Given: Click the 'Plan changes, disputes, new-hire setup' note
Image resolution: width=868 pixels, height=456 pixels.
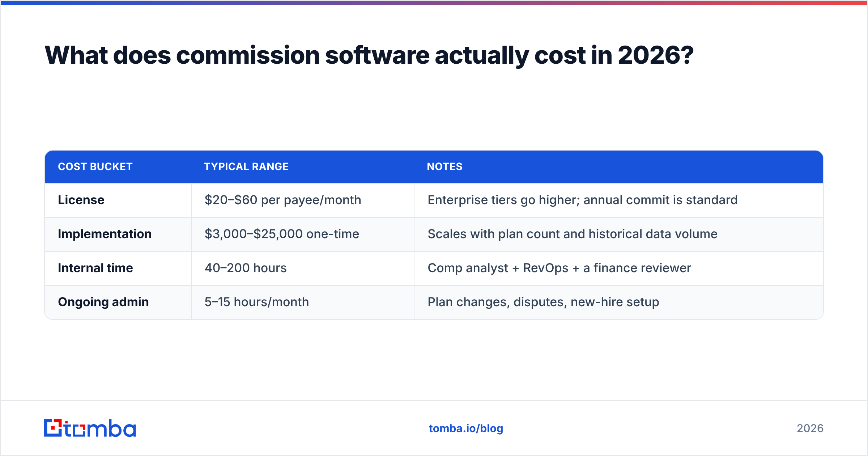Looking at the screenshot, I should coord(543,302).
